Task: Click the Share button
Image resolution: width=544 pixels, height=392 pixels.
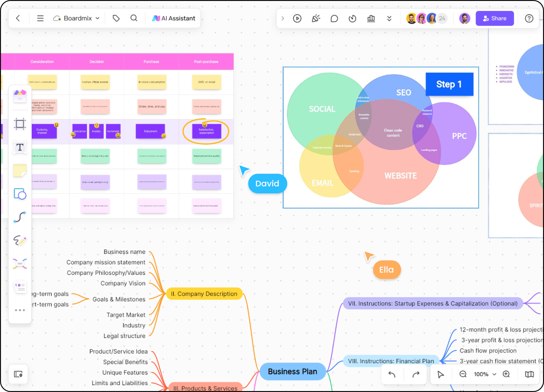Action: point(495,18)
